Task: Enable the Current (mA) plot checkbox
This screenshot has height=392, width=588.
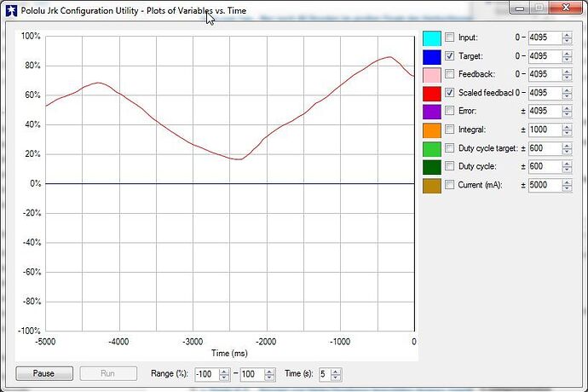Action: coord(449,185)
